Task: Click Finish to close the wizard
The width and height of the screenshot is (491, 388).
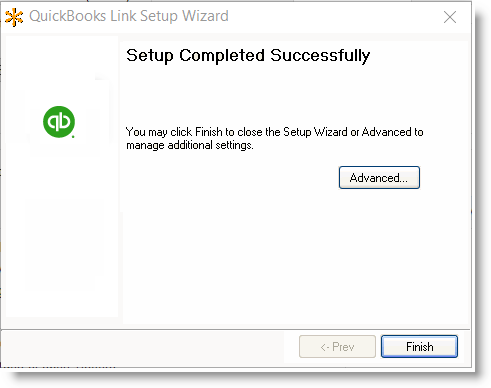Action: coord(419,347)
